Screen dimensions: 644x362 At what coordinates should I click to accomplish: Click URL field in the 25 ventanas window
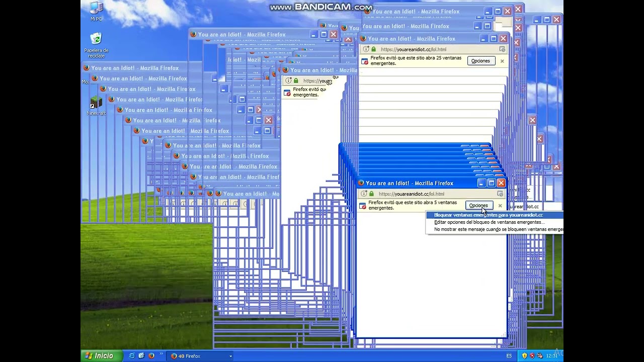tap(414, 50)
